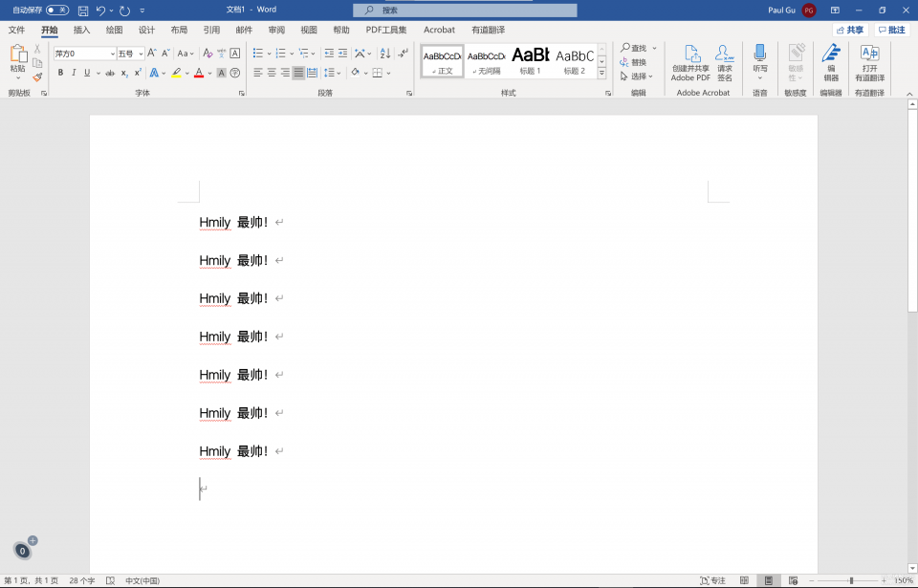Open the Select (选择) dropdown
Viewport: 918px width, 588px height.
(x=637, y=76)
